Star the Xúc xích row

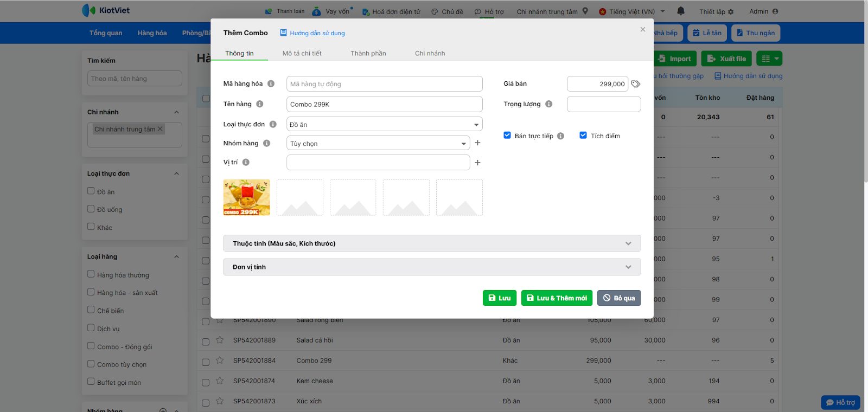click(220, 401)
